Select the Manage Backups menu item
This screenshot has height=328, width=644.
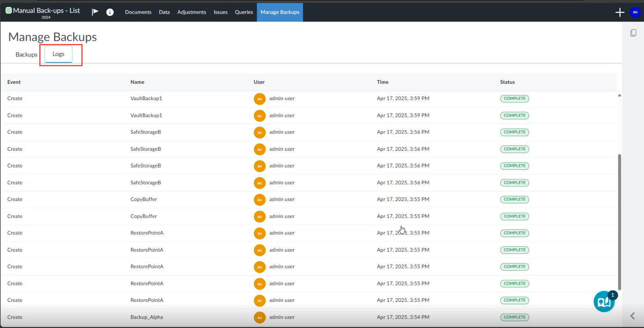[280, 12]
